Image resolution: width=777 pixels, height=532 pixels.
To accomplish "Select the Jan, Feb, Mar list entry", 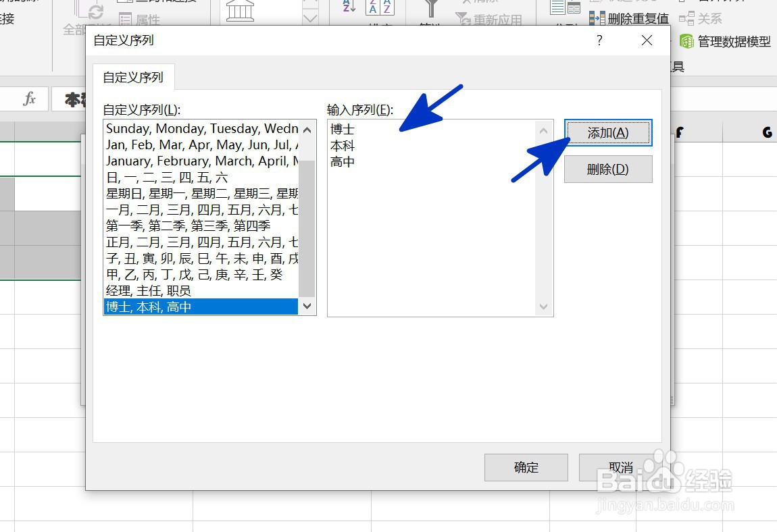I will [x=201, y=145].
